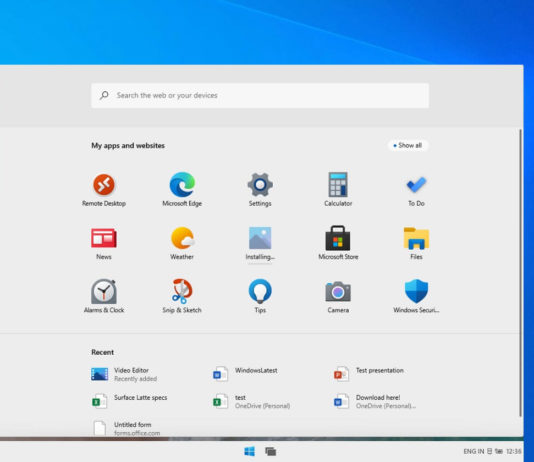Open the battery icon in system tray
The image size is (534, 462).
pos(499,451)
